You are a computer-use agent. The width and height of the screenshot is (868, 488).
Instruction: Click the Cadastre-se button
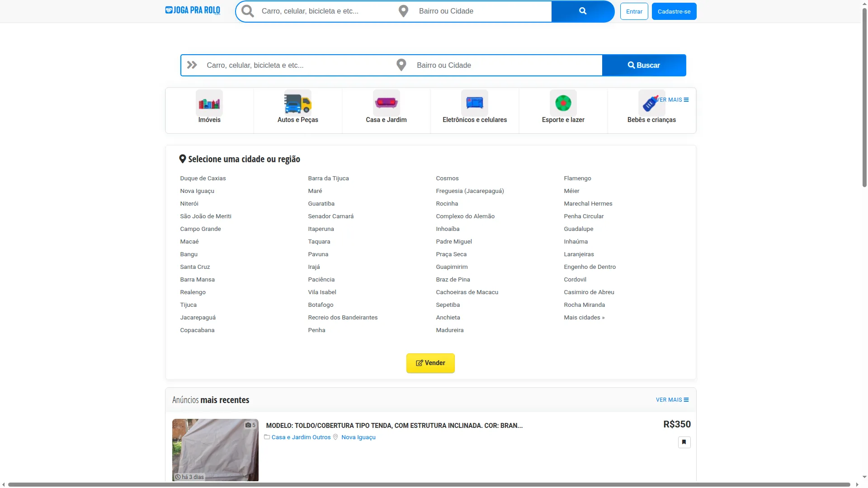coord(674,11)
